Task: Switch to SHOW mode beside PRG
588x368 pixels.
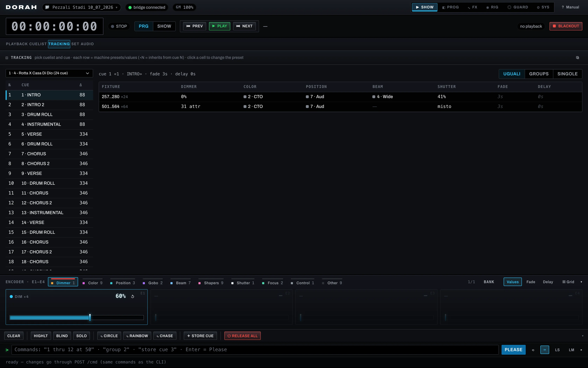Action: [x=164, y=26]
